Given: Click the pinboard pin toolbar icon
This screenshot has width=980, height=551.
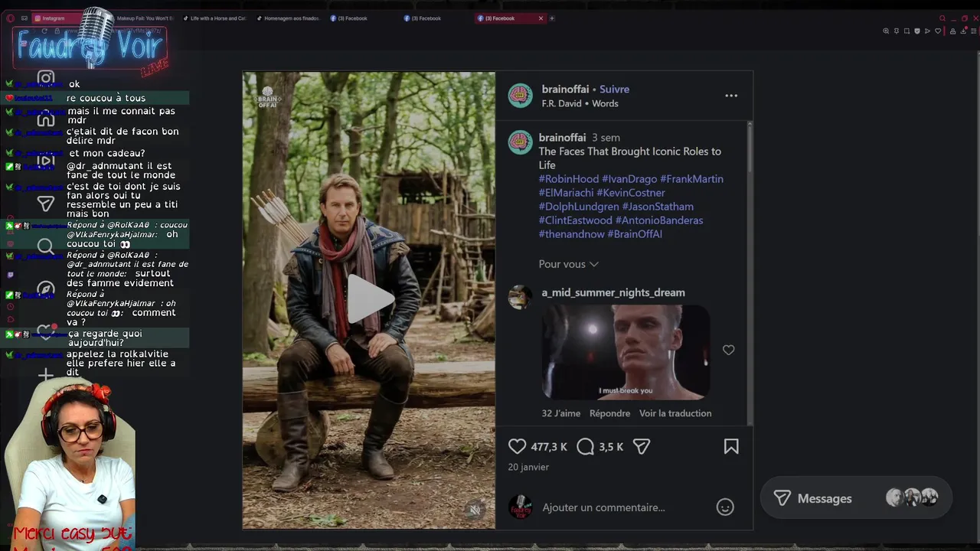Looking at the screenshot, I should 897,31.
